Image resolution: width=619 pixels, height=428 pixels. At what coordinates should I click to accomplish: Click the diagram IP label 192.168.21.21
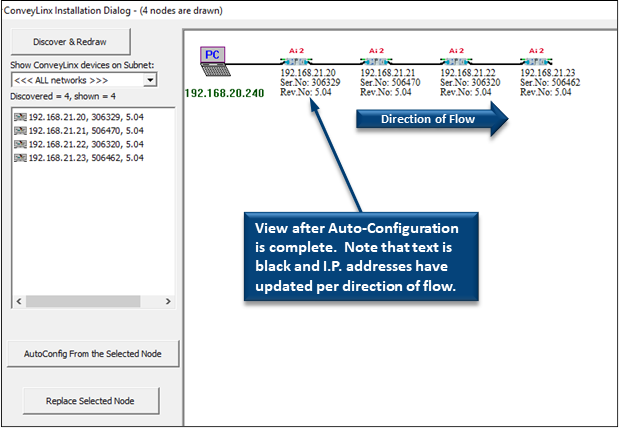(388, 73)
